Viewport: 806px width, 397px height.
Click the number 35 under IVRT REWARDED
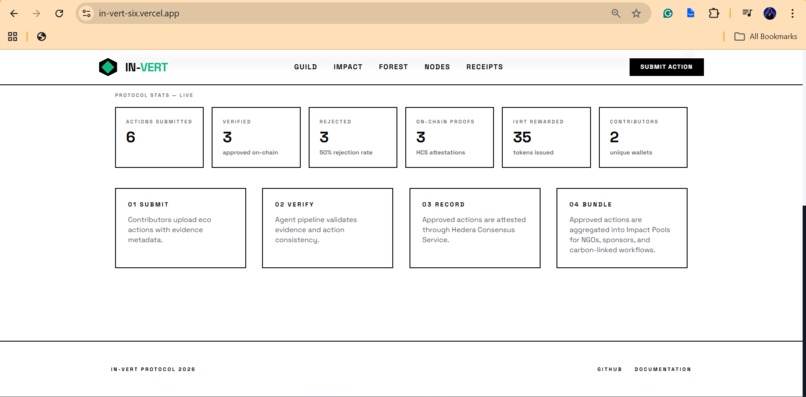(x=522, y=137)
